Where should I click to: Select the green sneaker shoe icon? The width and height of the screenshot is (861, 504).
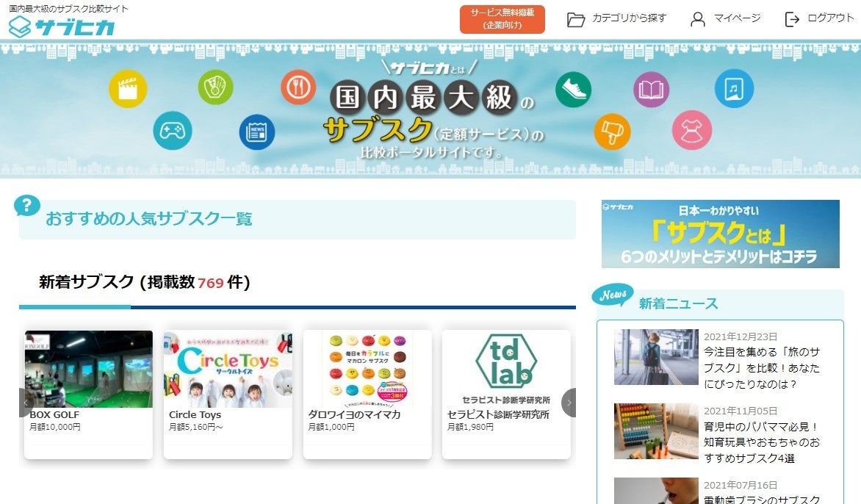pos(573,90)
